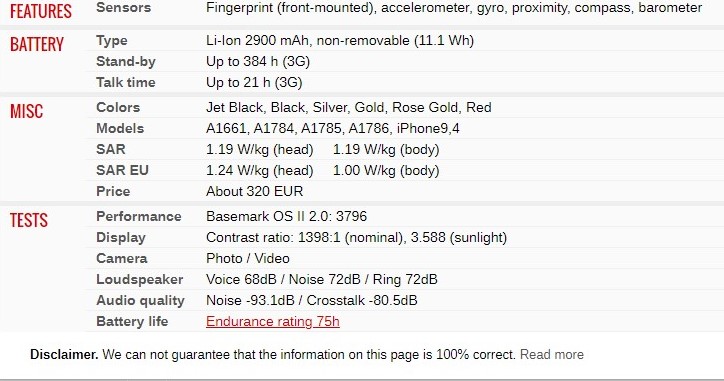Click the Battery Type label
Screen dimensions: 724x381
pos(112,41)
